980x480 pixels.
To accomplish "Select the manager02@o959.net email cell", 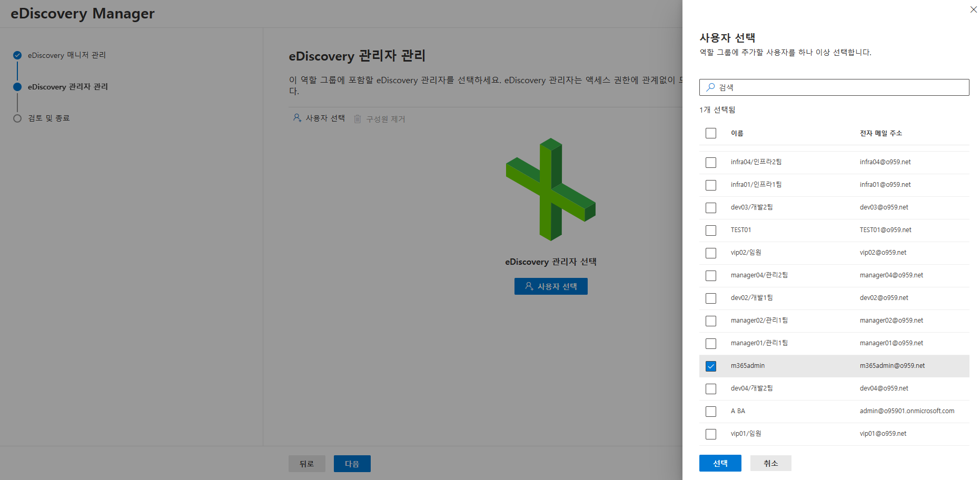I will pyautogui.click(x=892, y=321).
